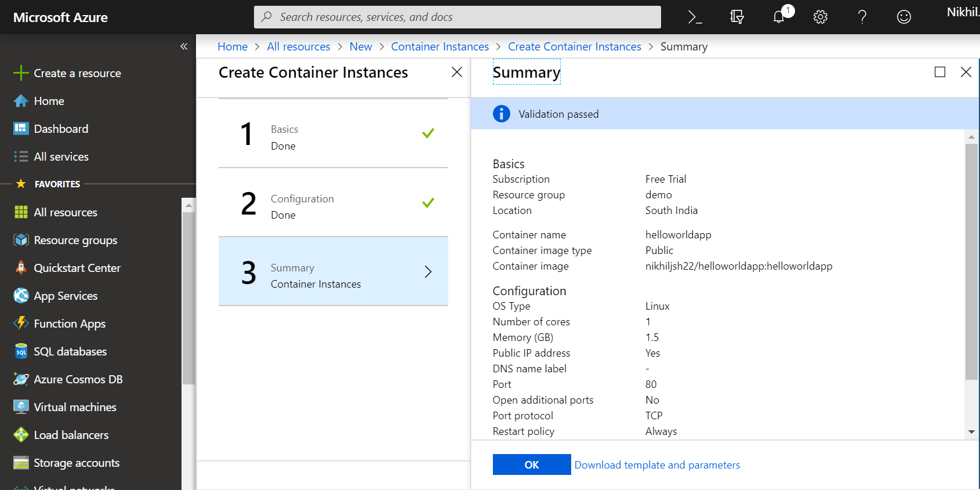Focus the search resources, services, and docs box
The image size is (980, 490).
pos(458,17)
